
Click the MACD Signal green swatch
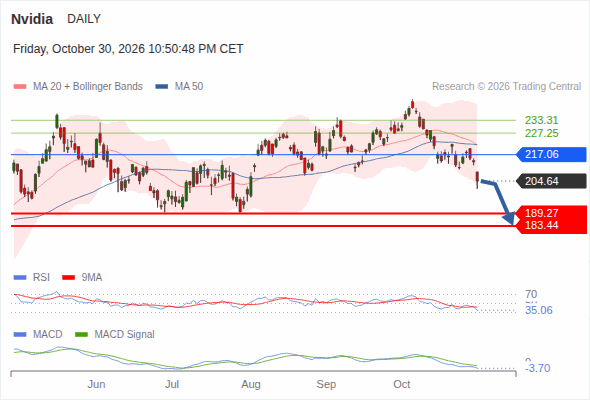tap(81, 335)
